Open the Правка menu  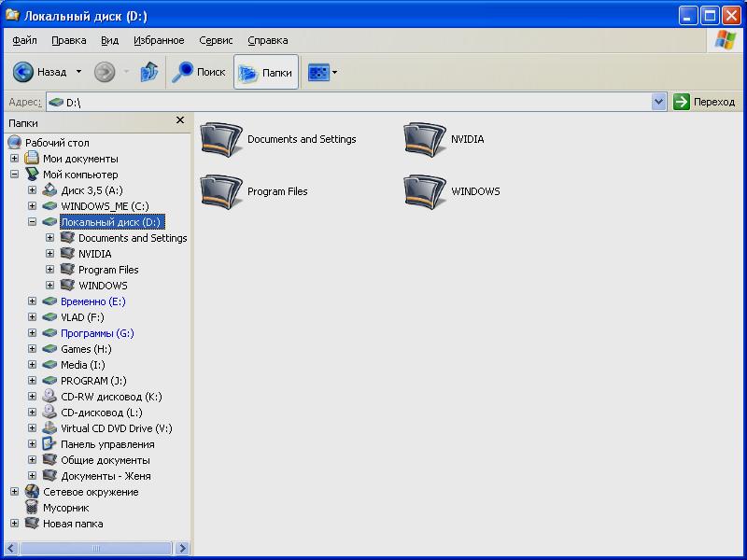69,40
